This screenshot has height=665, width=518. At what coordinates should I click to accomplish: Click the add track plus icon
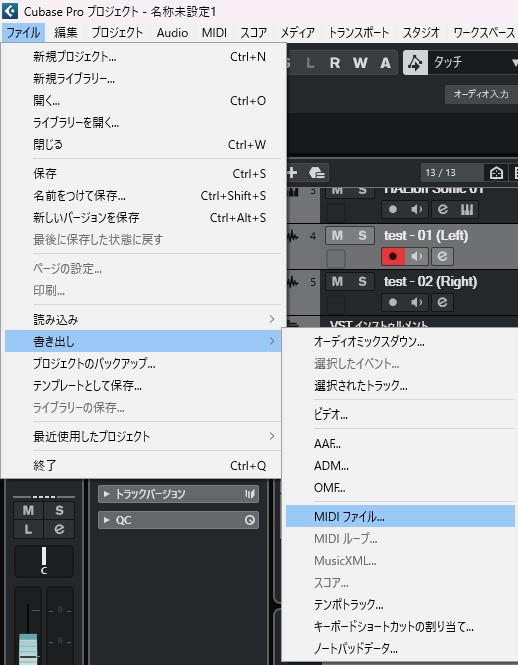point(292,173)
